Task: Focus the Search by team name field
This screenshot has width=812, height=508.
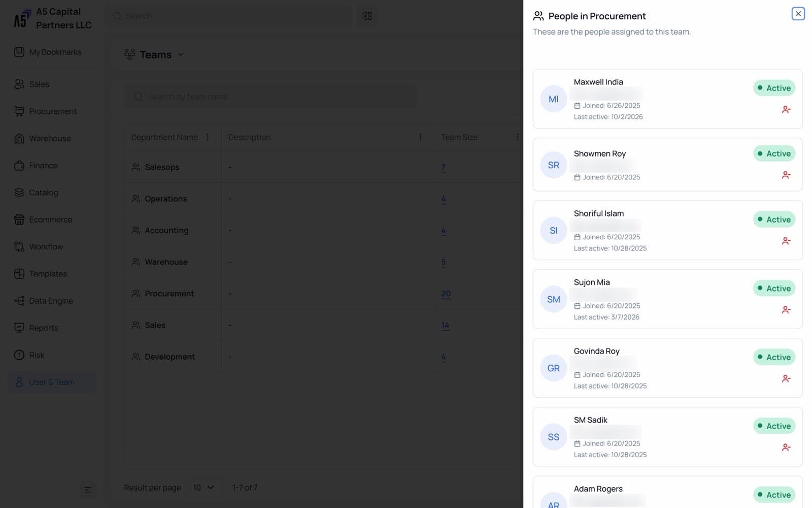Action: (271, 97)
